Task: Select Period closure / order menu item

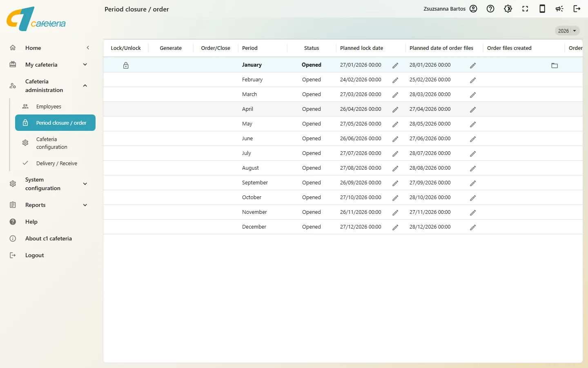Action: tap(55, 123)
